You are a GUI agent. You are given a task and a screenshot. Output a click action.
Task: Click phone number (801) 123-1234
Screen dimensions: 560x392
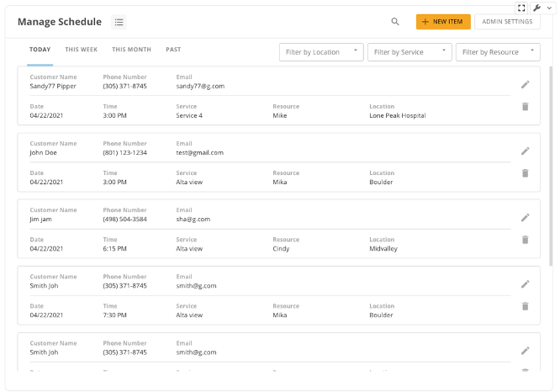[x=125, y=152]
